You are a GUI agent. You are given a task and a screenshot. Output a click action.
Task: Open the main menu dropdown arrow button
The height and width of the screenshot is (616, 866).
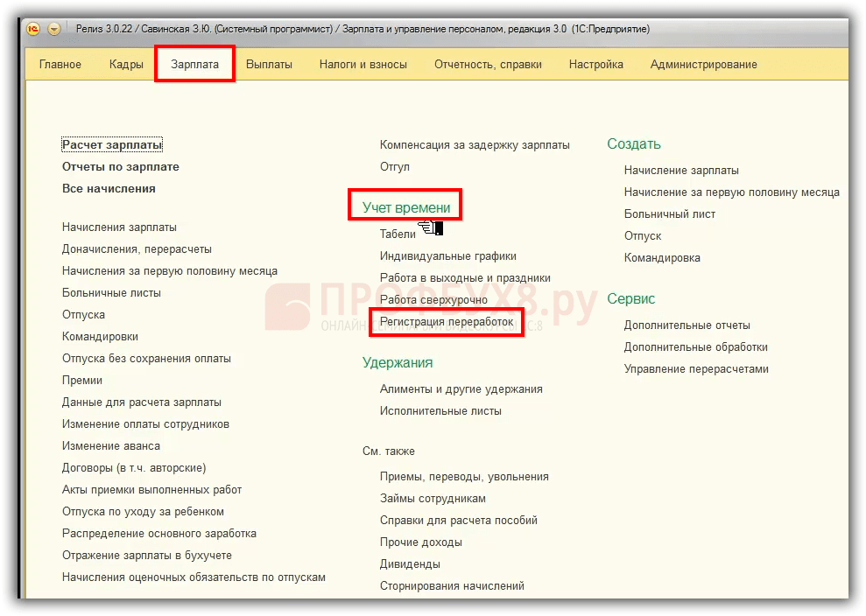pyautogui.click(x=54, y=29)
